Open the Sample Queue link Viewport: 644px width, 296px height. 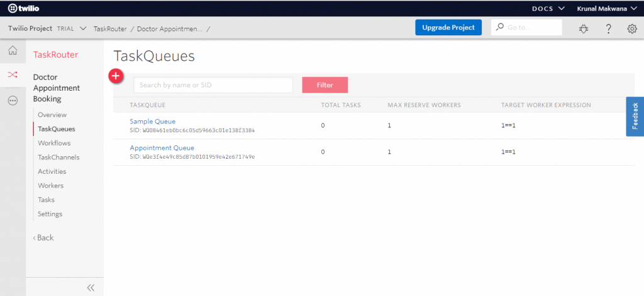pos(152,122)
